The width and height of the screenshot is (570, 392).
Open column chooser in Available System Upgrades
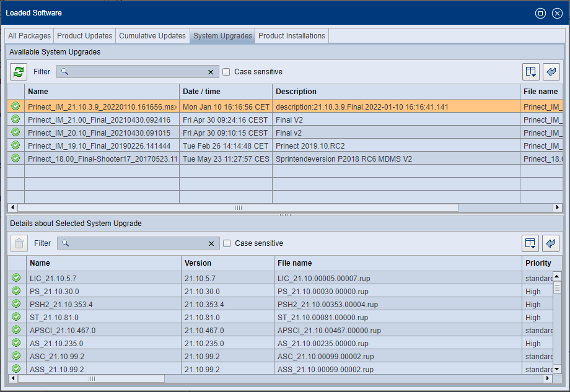point(531,72)
